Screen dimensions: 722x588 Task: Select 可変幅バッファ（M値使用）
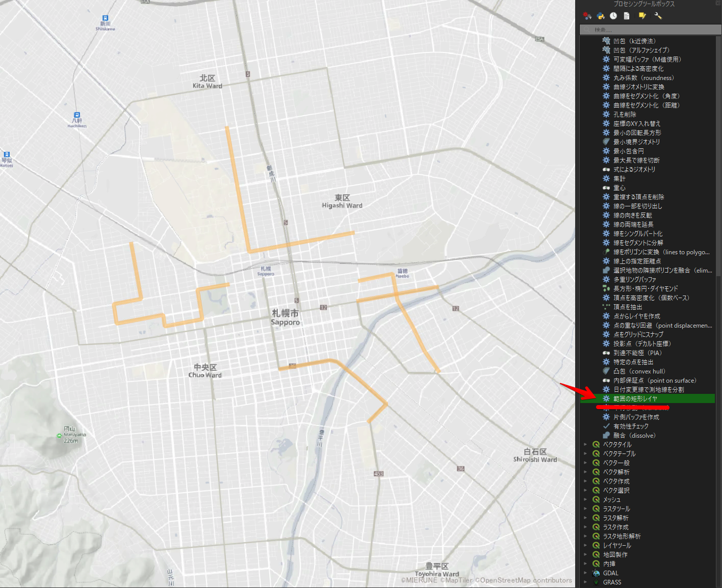pyautogui.click(x=647, y=59)
